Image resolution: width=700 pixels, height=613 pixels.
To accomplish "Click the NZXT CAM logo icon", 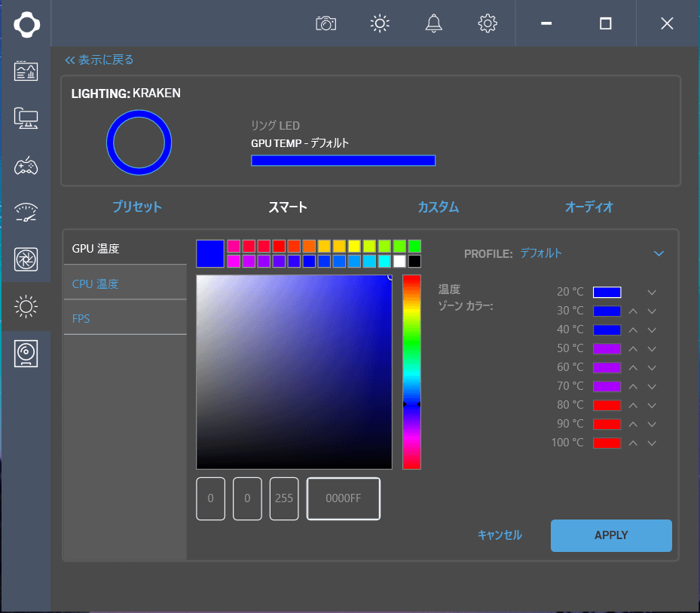I will coord(26,24).
